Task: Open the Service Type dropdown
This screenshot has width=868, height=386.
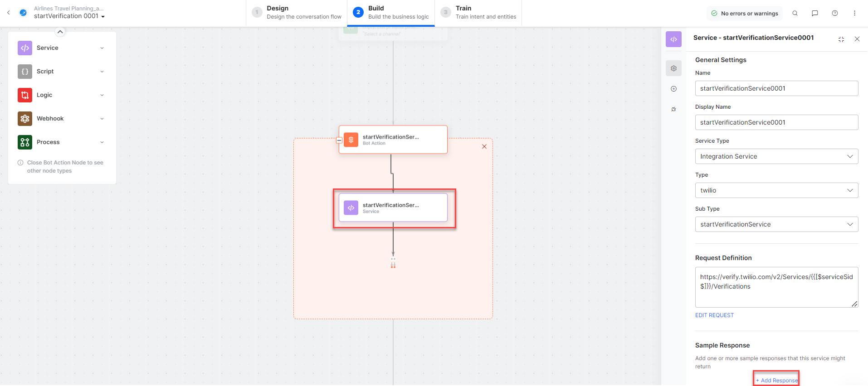Action: [x=776, y=156]
